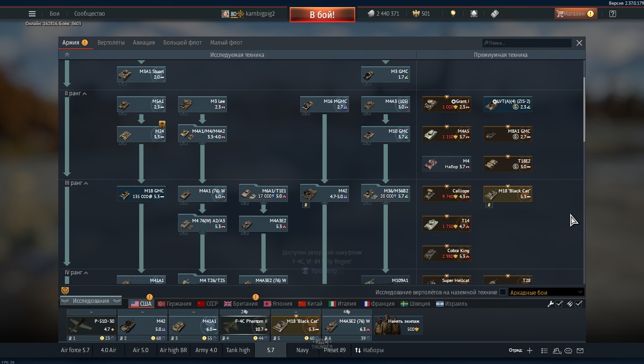The height and width of the screenshot is (364, 644).
Task: Click the double-chevron collapse at tree top
Action: point(67,55)
